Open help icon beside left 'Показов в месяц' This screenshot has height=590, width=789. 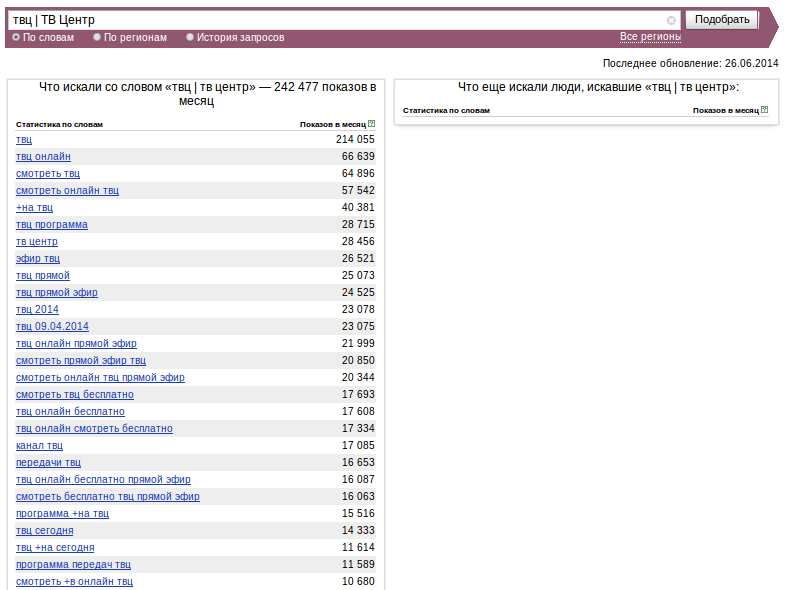(x=371, y=124)
